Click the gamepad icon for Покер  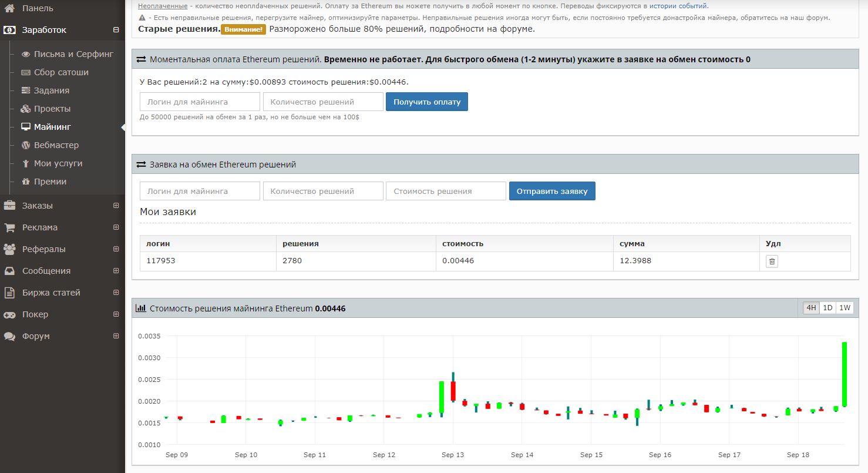9,314
